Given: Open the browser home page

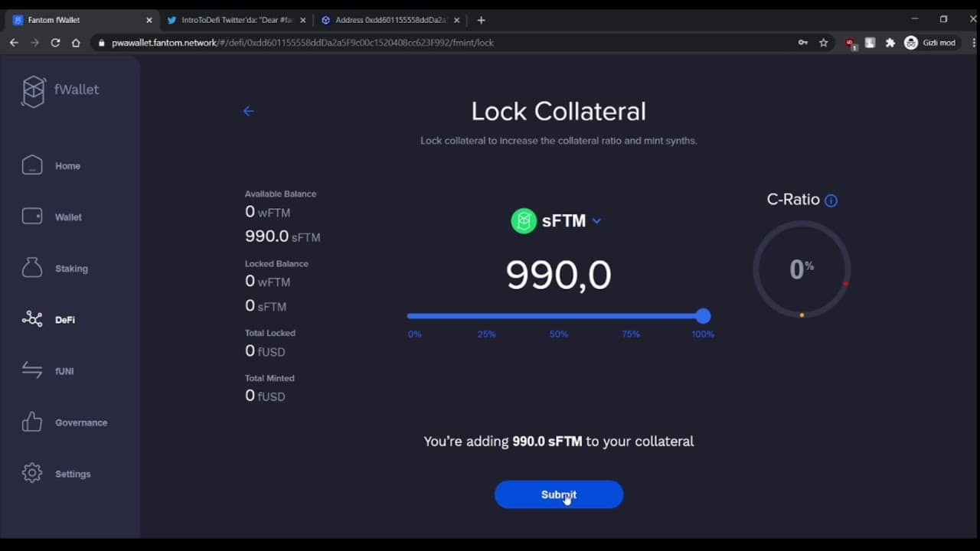Looking at the screenshot, I should coord(76,43).
